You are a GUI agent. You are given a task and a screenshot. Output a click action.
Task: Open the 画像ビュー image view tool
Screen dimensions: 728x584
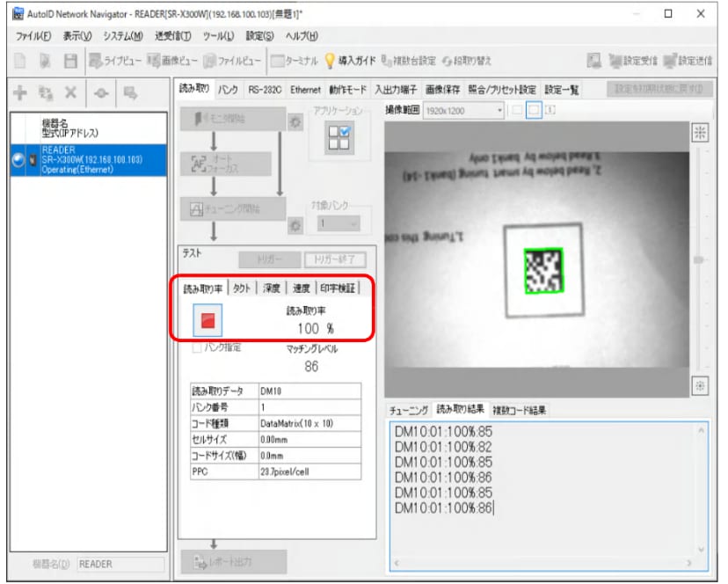click(x=172, y=61)
